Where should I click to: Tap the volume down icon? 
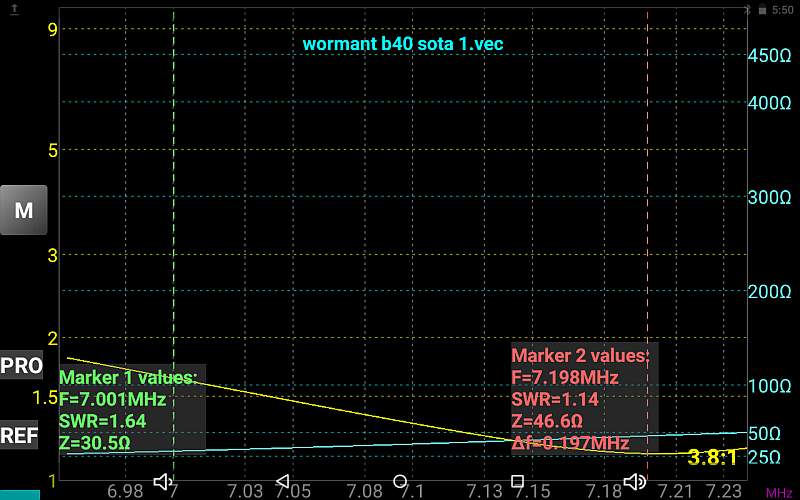pos(164,482)
